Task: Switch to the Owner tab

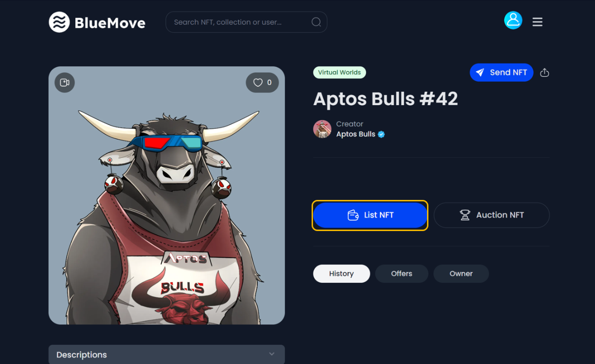Action: (461, 274)
